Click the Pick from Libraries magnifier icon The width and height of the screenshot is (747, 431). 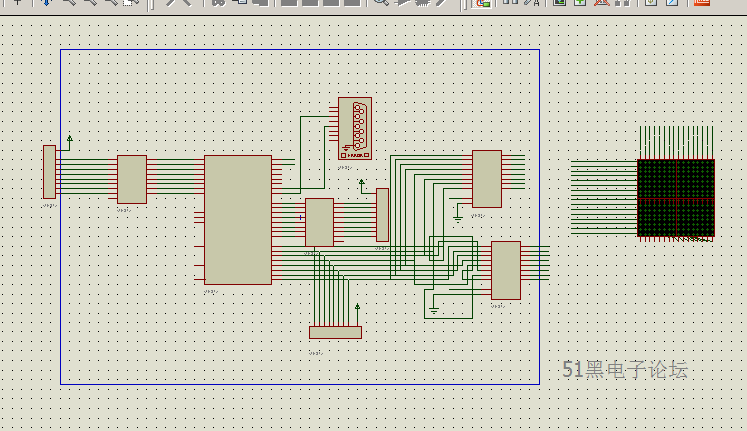coord(381,3)
